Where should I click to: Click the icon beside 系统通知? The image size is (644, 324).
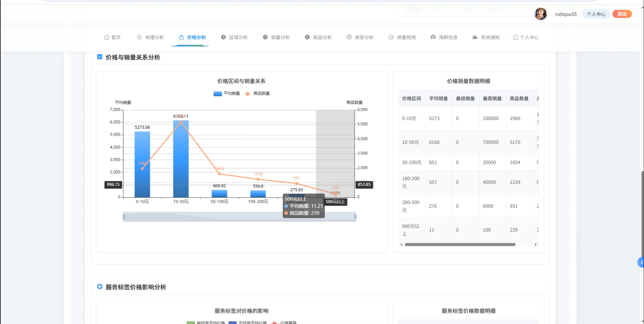(475, 37)
